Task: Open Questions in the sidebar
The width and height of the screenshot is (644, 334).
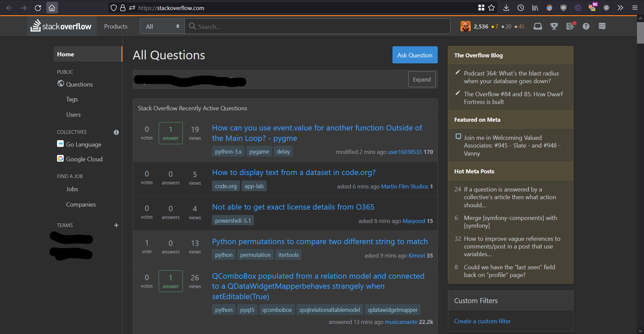Action: coord(79,84)
